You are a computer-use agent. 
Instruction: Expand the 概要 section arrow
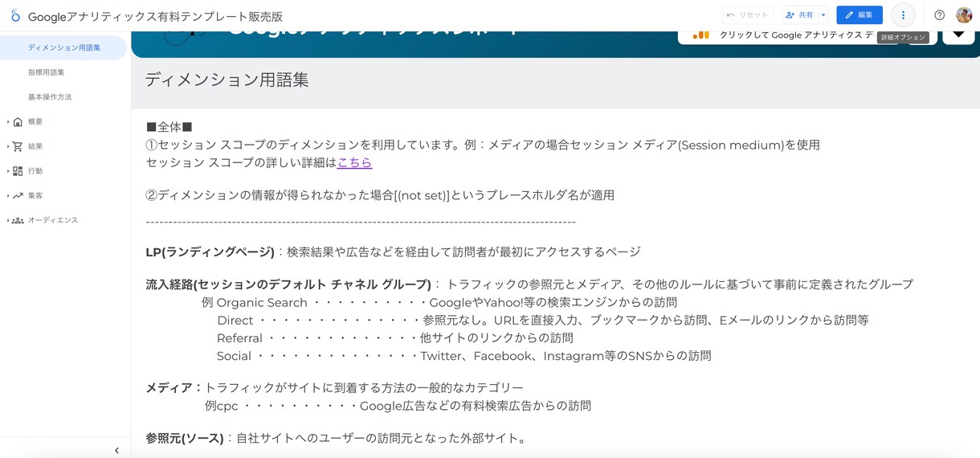coord(8,122)
